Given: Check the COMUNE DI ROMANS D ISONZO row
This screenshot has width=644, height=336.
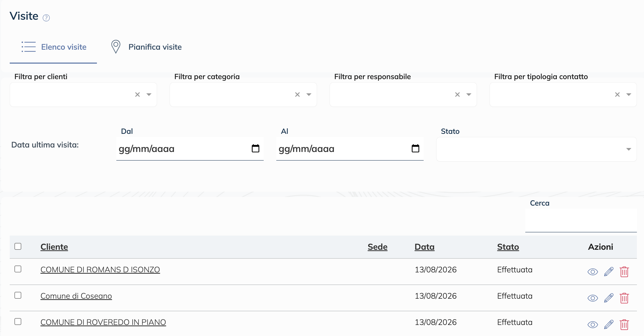Looking at the screenshot, I should (x=18, y=269).
